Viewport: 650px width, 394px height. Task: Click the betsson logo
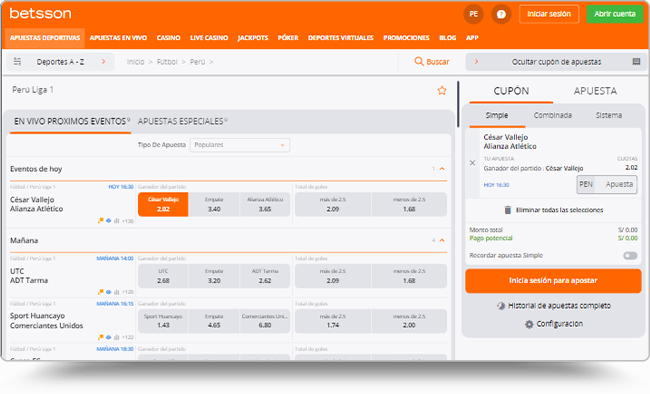(x=40, y=13)
